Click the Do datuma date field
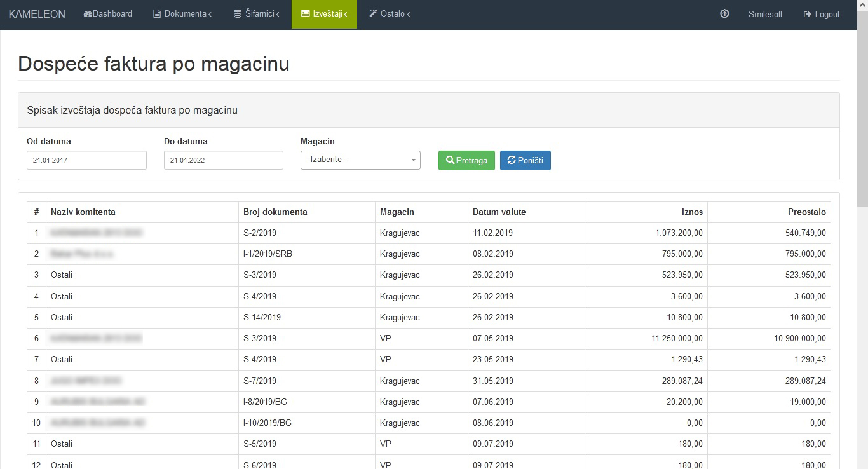 223,160
